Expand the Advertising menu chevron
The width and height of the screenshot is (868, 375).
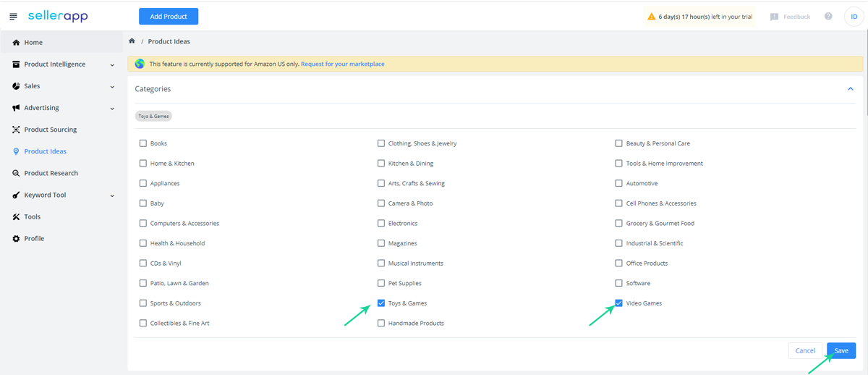coord(112,109)
